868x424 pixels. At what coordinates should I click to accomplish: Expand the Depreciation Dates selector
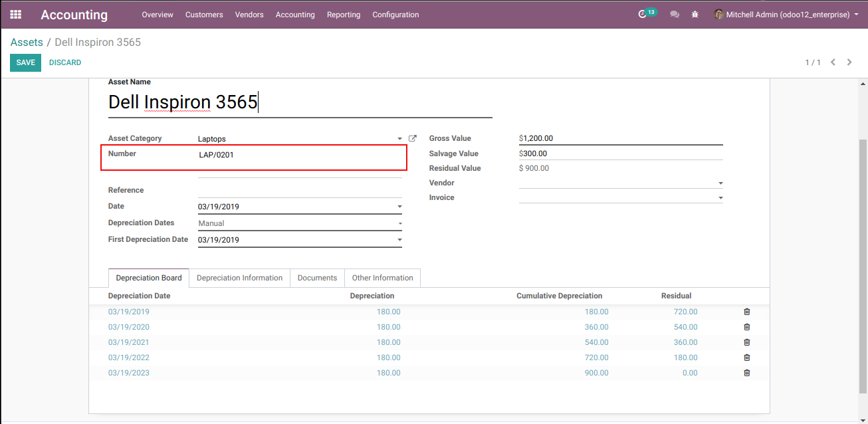point(399,223)
